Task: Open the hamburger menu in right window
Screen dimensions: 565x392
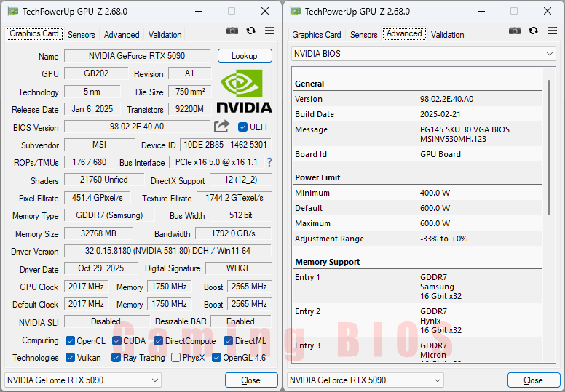Action: point(552,31)
